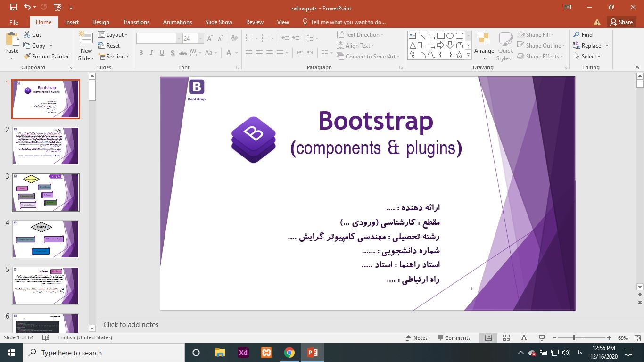Viewport: 644px width, 362px height.
Task: Start Slide Show from status bar icon
Action: (542, 338)
